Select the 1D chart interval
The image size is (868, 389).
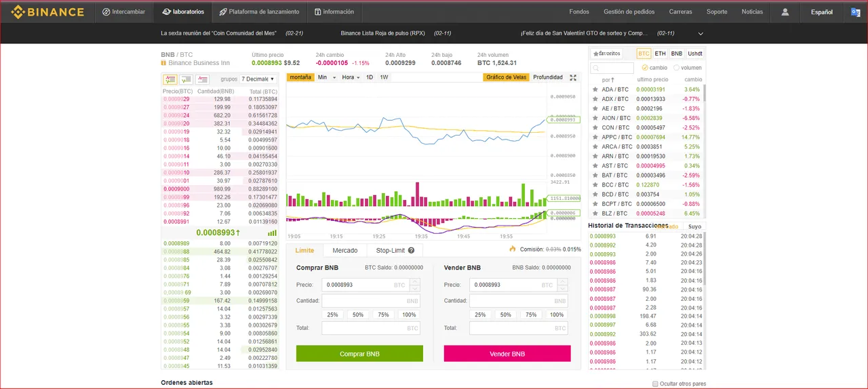click(x=370, y=77)
